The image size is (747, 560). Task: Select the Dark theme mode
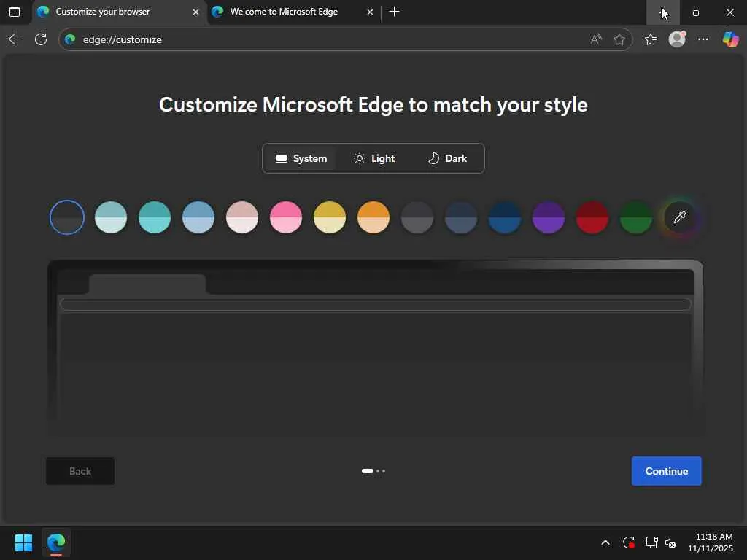(447, 158)
